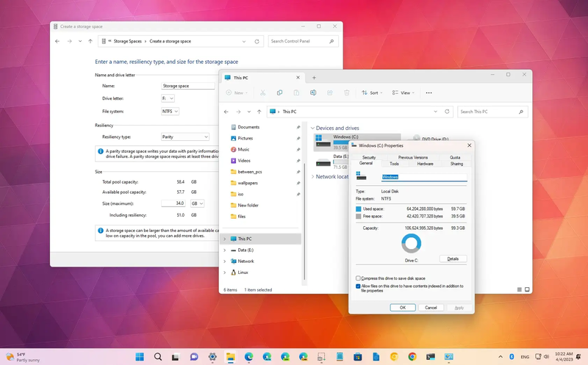
Task: Go up one level in File Explorer
Action: coord(259,112)
